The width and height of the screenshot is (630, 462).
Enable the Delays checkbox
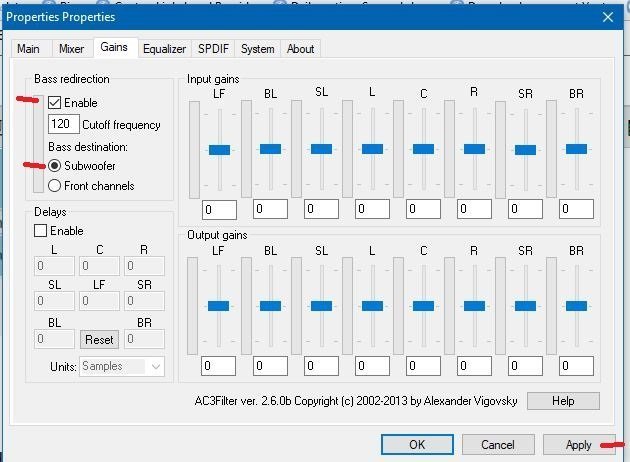click(41, 231)
